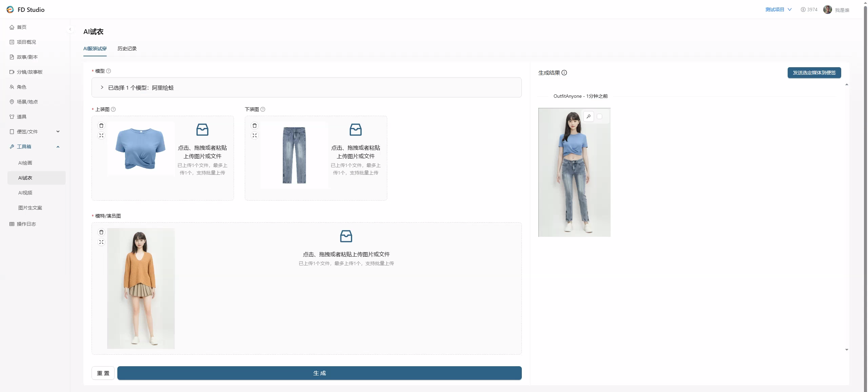This screenshot has width=868, height=392.
Task: Click the 生成 button
Action: 319,373
